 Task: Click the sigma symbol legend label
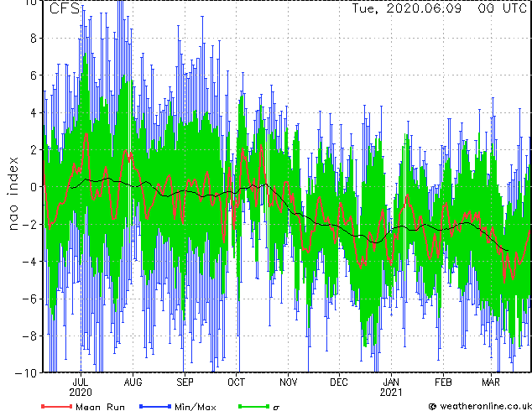tap(276, 408)
